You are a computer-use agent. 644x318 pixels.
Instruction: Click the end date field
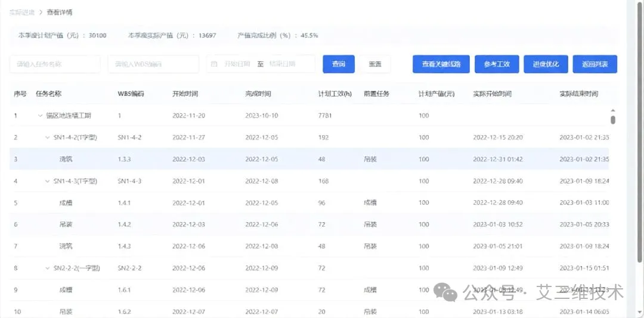(x=283, y=64)
